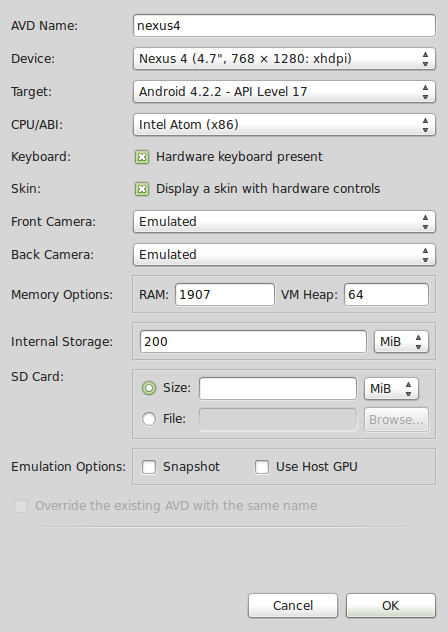
Task: Click the AVD Name text field
Action: pos(284,26)
